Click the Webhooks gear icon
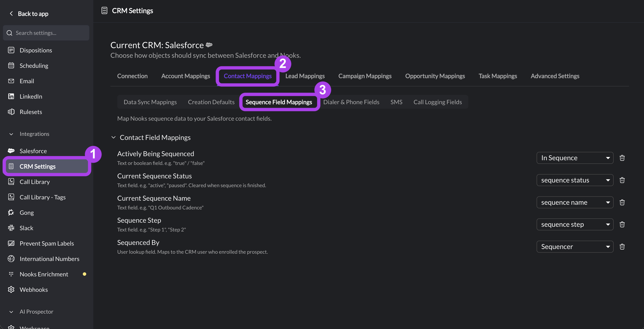Screen dimensions: 644x329 point(11,289)
